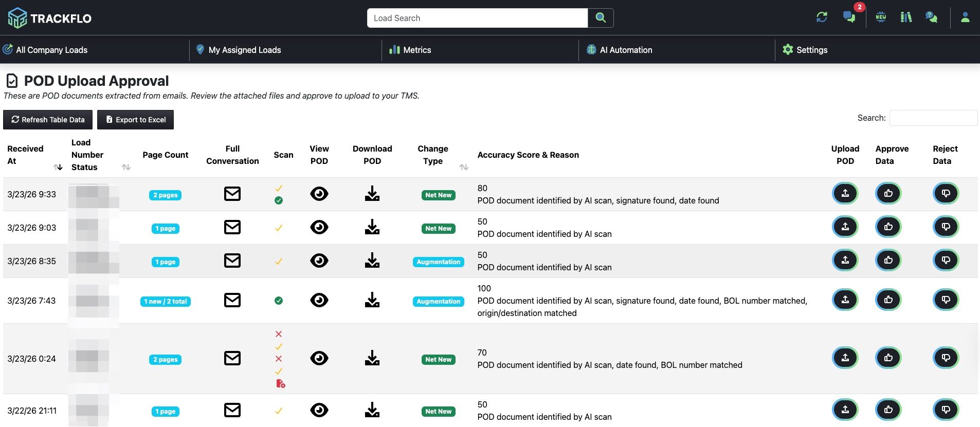Reject data thumbs-down for 3/22/26 21:11

pyautogui.click(x=946, y=410)
